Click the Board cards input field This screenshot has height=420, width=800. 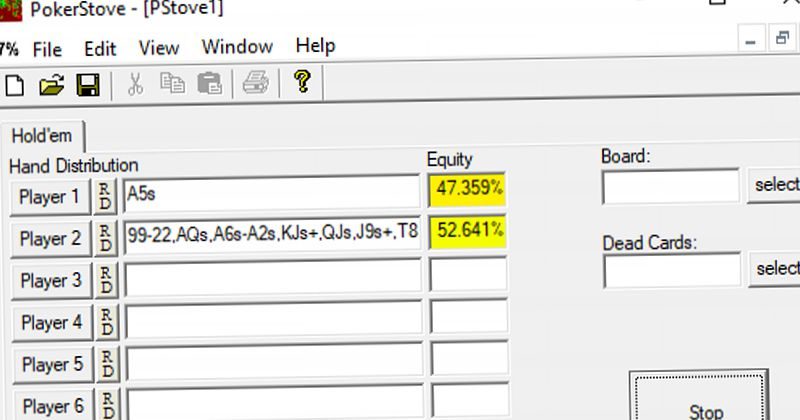pos(671,186)
